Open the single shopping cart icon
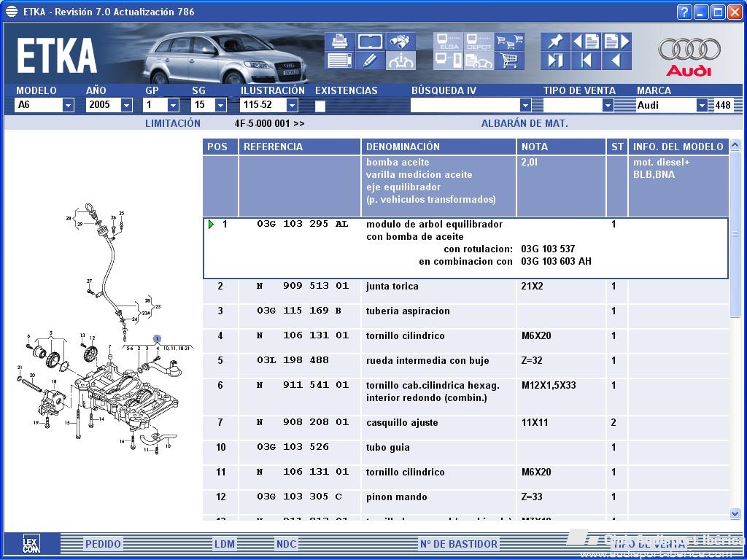 (x=509, y=61)
